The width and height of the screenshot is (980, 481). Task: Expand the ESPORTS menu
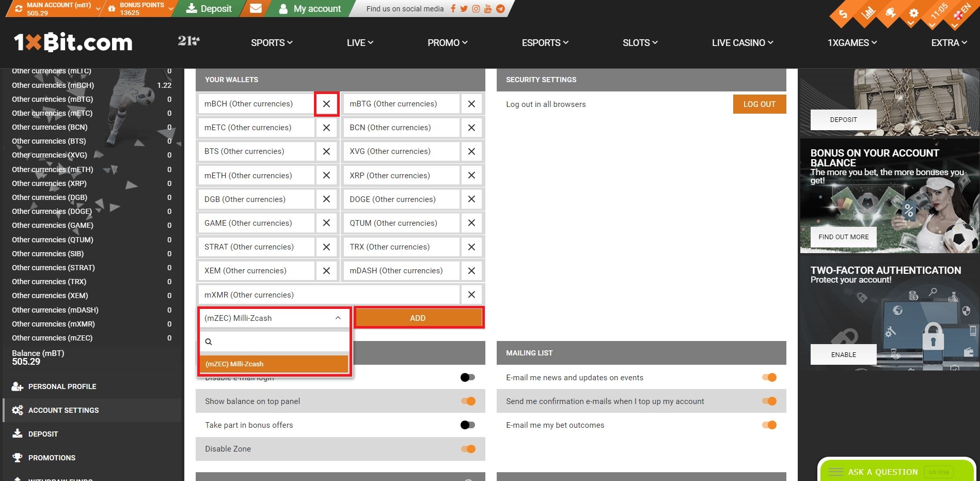tap(545, 43)
